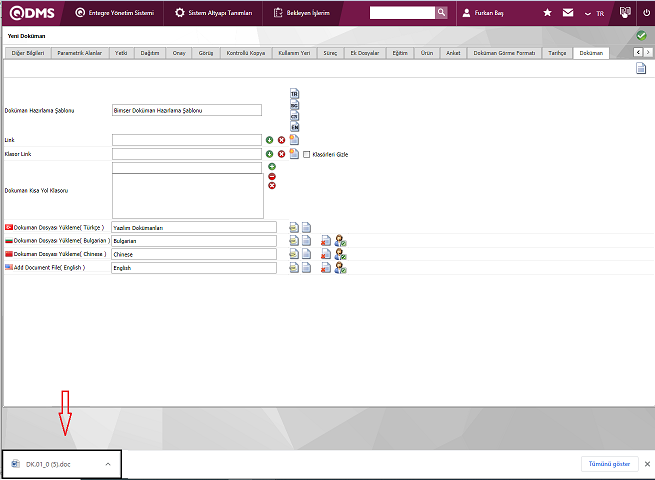Click the green checkmark save icon
The image size is (655, 480).
641,36
